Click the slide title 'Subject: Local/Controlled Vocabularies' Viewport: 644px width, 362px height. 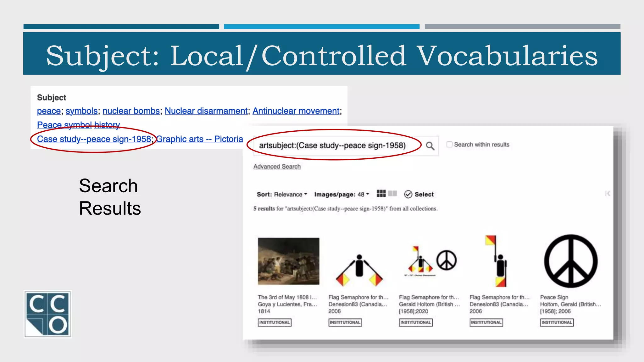(x=322, y=56)
